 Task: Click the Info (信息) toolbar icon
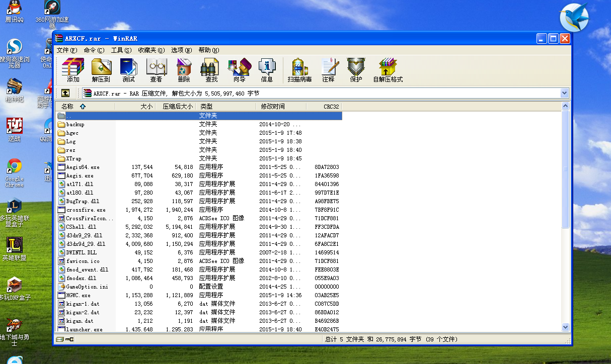pos(267,70)
